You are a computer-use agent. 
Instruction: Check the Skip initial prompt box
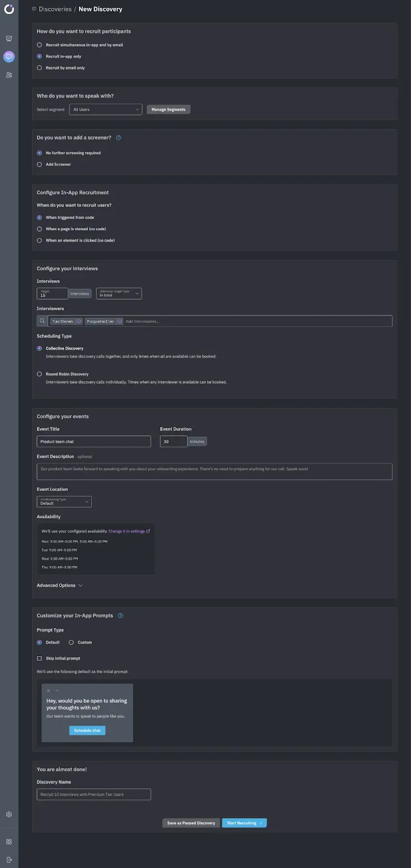pyautogui.click(x=39, y=658)
